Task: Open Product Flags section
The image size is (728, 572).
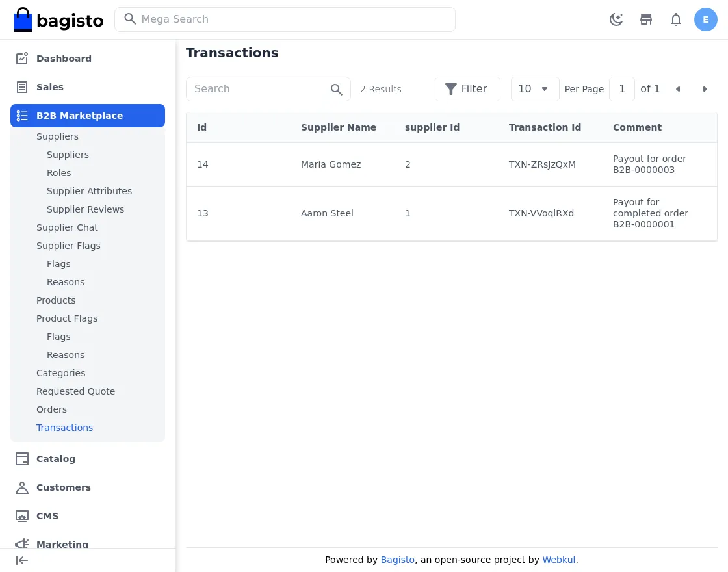Action: tap(67, 318)
